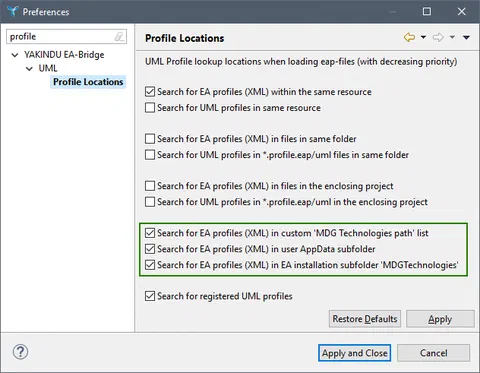Select the UML tree entry
This screenshot has height=373, width=480.
click(x=48, y=68)
